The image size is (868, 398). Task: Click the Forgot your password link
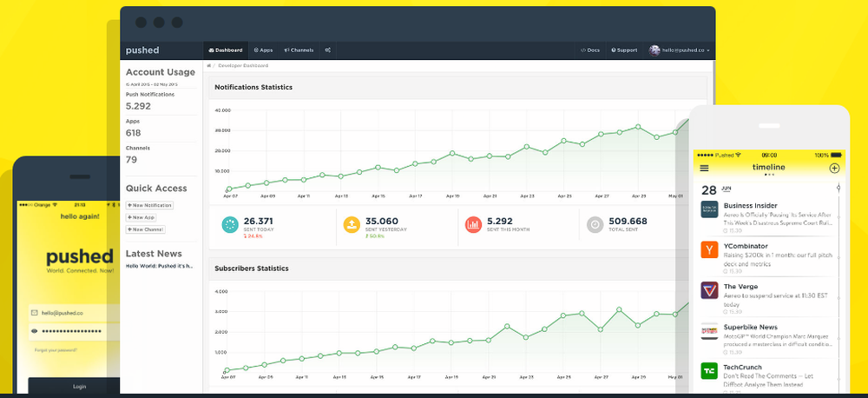(x=56, y=350)
